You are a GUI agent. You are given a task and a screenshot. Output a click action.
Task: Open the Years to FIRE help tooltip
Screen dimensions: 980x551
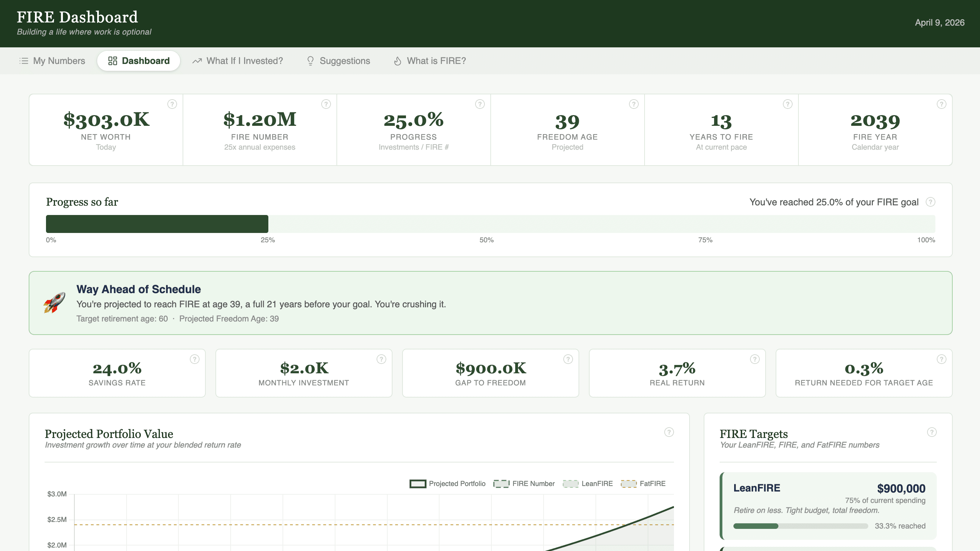pyautogui.click(x=787, y=104)
